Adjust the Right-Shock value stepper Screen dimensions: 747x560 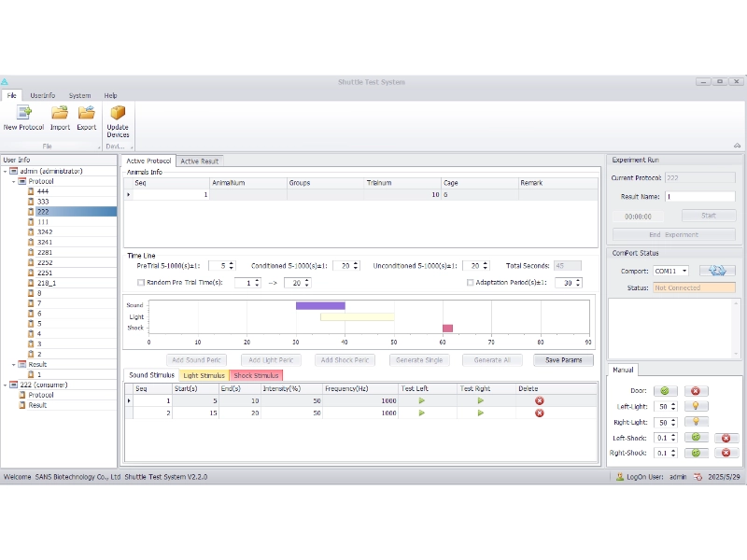click(673, 453)
